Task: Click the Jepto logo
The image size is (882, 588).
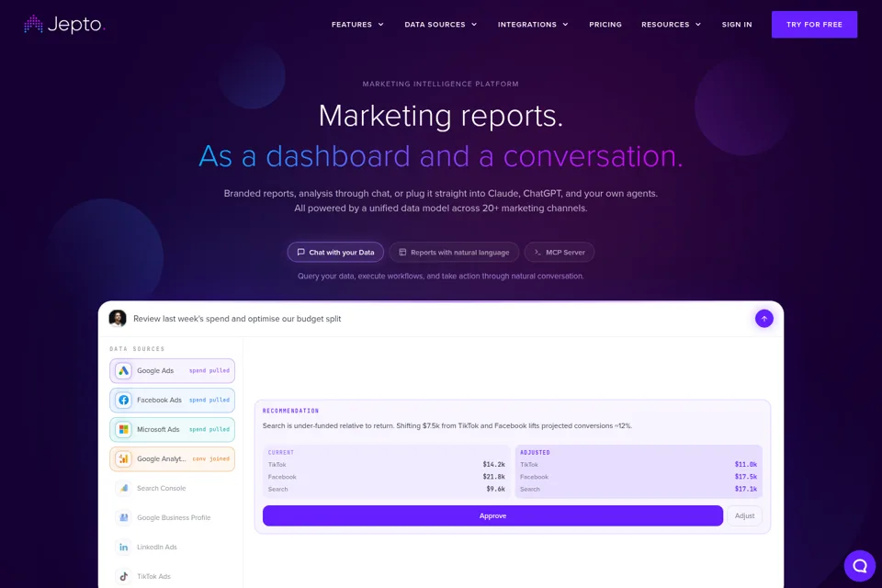Action: 64,24
